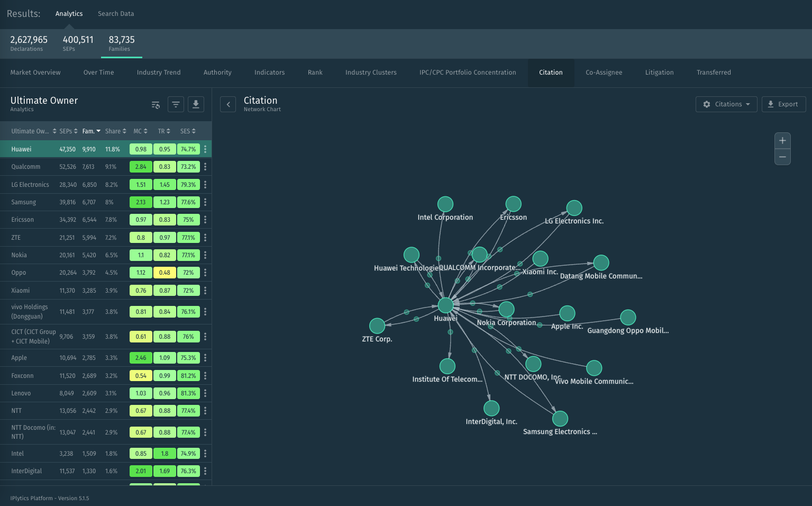Open the three-dot menu for Apple row

pos(205,358)
